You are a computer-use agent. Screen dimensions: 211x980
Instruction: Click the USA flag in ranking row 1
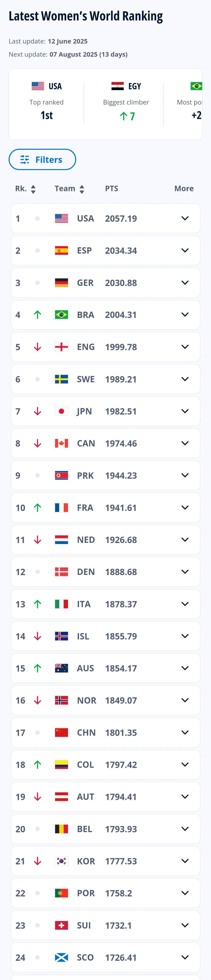click(62, 218)
